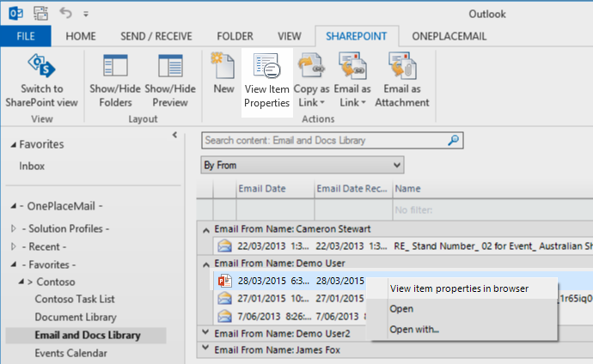Click the search magnifier icon

(x=453, y=140)
